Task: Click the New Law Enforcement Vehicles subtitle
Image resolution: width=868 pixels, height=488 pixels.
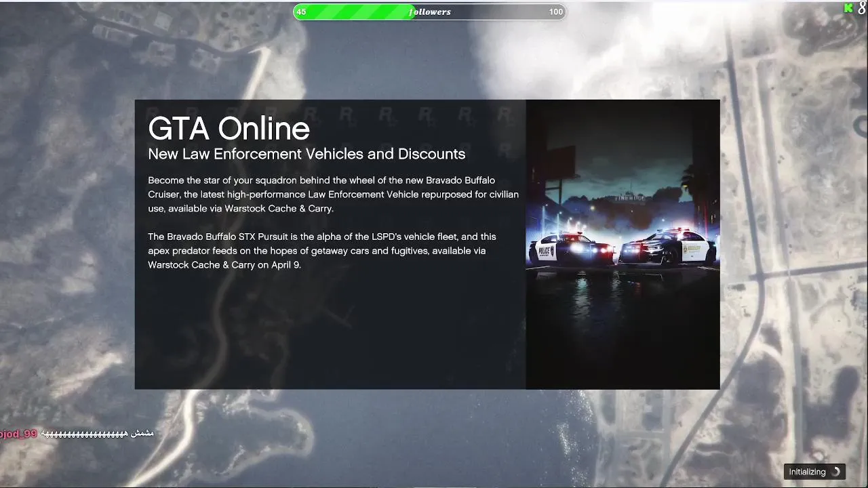Action: coord(307,154)
